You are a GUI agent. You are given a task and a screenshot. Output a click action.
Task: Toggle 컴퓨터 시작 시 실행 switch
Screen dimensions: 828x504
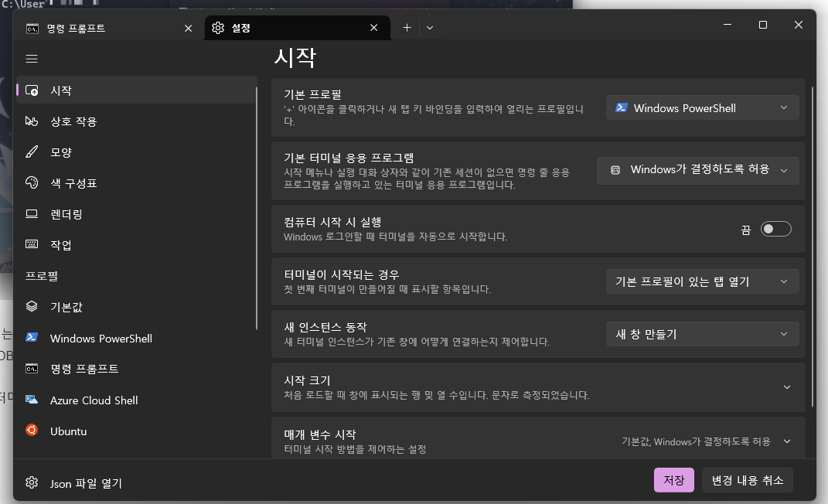point(775,229)
